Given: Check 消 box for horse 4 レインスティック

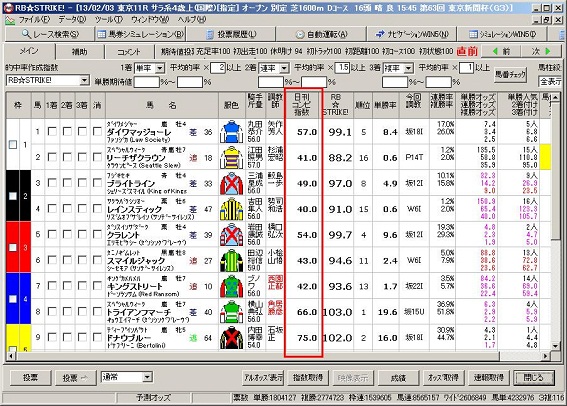Looking at the screenshot, I should [x=97, y=209].
